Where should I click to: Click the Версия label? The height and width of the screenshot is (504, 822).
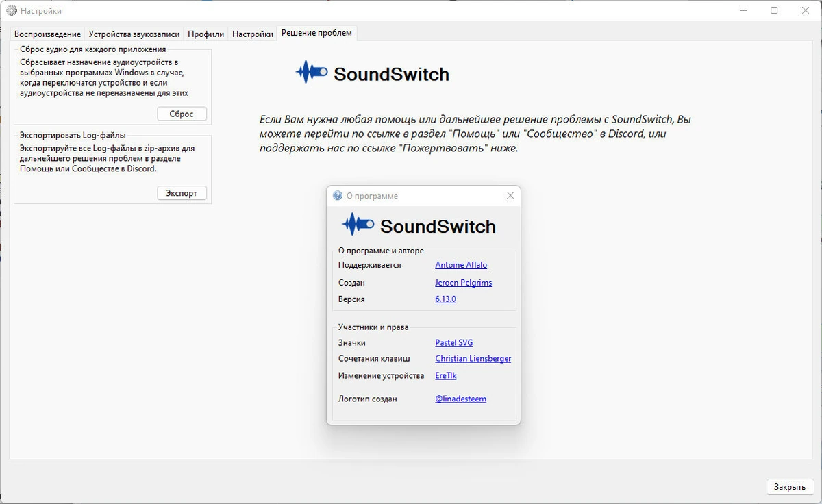tap(351, 299)
